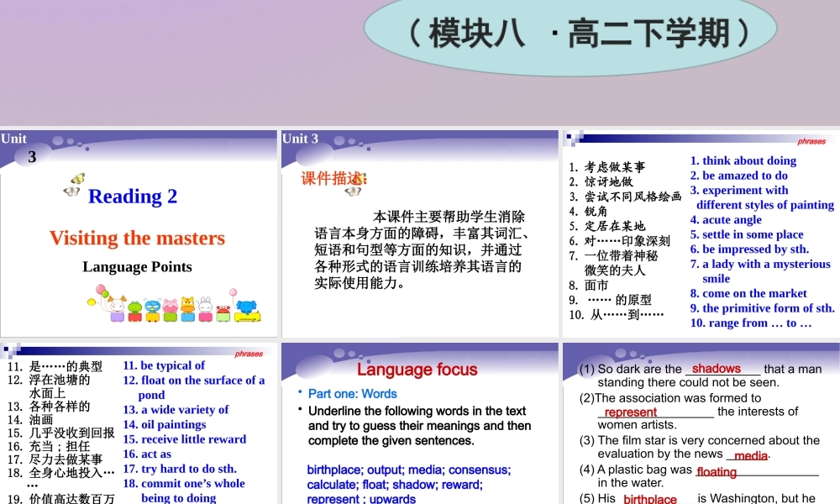
Task: Click the phrase '3. experiment with'
Action: point(738,190)
